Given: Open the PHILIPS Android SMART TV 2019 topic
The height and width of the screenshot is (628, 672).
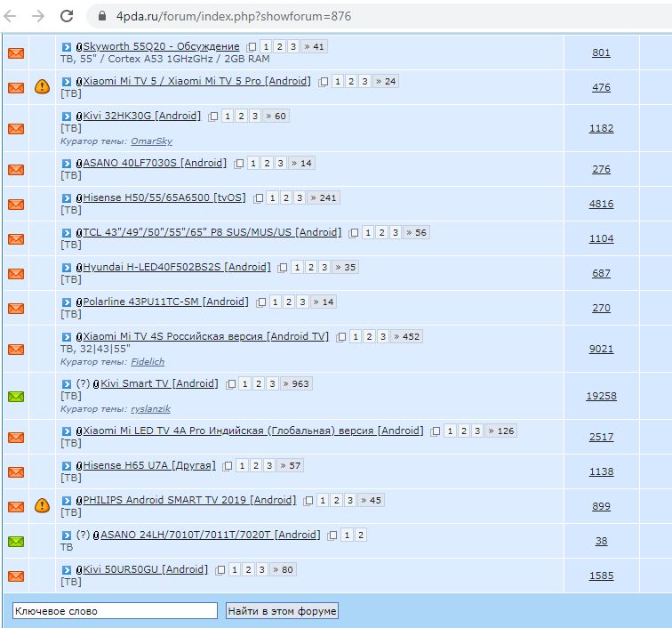Looking at the screenshot, I should click(189, 500).
